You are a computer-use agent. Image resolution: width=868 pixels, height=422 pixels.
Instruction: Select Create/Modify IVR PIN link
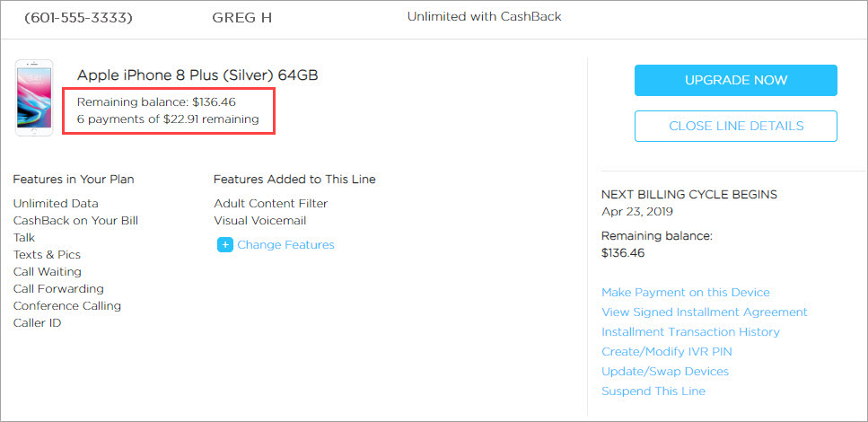[665, 351]
